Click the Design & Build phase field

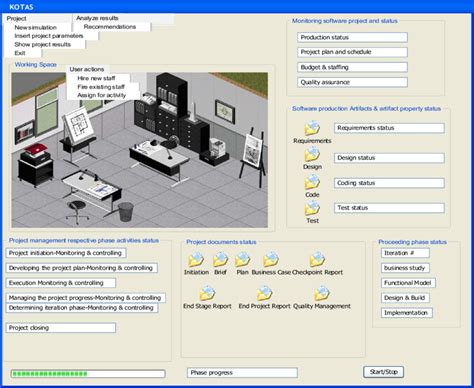click(405, 298)
